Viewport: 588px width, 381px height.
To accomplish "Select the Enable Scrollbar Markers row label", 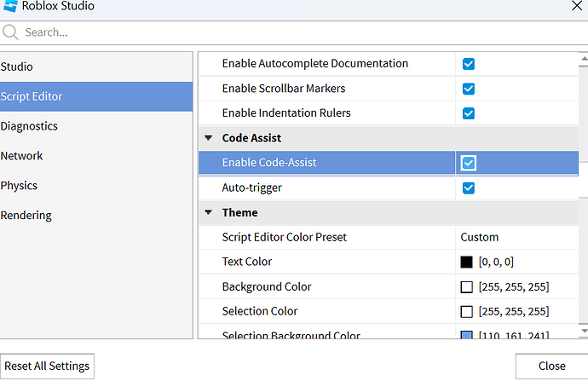I will pos(284,89).
